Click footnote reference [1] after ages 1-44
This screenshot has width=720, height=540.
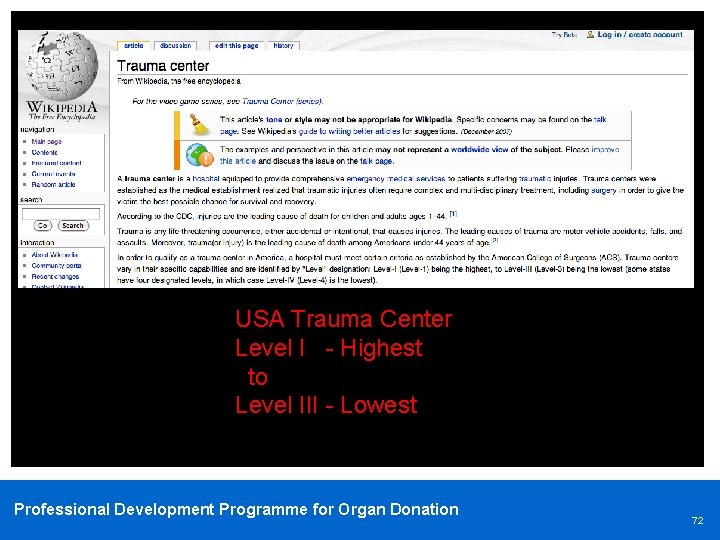tap(453, 214)
